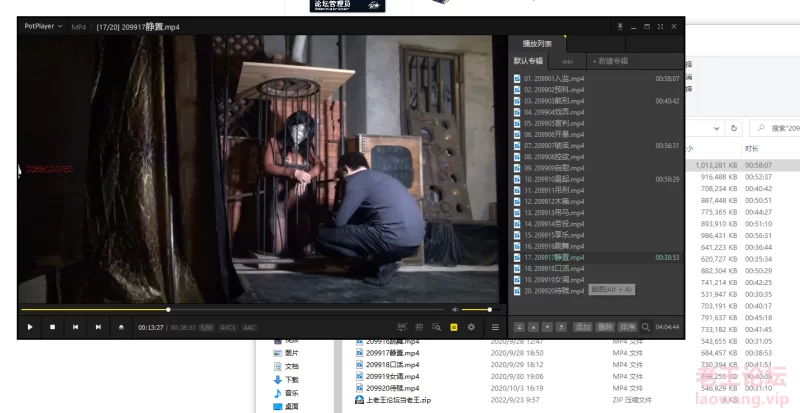Select playlist item 03. 209903
This screenshot has width=800, height=413.
tap(596, 101)
